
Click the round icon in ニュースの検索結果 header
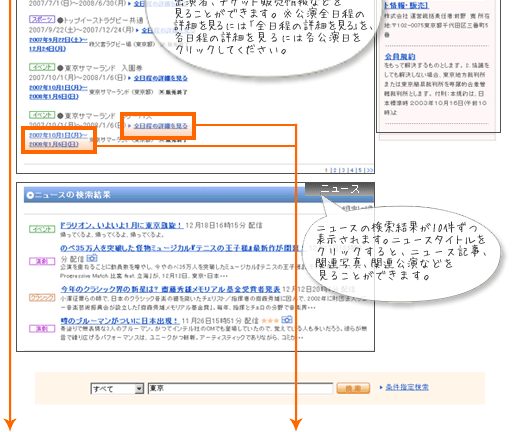coord(30,195)
